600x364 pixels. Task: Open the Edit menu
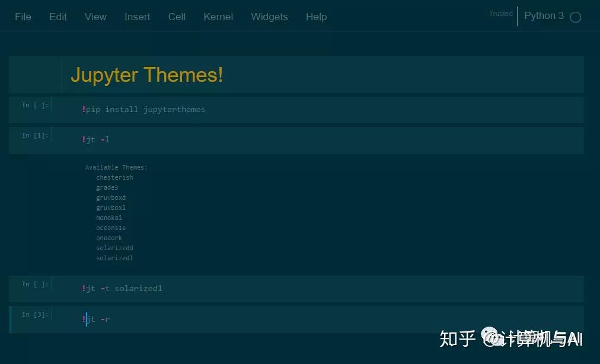58,17
